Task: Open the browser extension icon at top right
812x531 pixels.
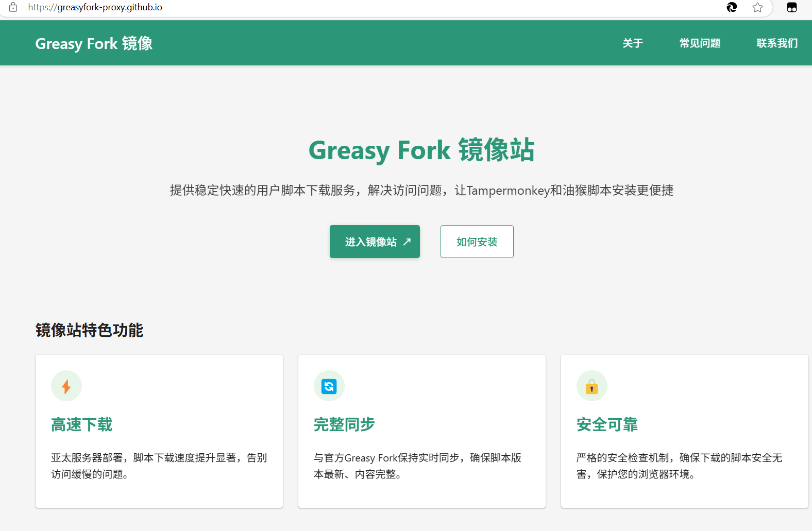Action: (x=792, y=7)
